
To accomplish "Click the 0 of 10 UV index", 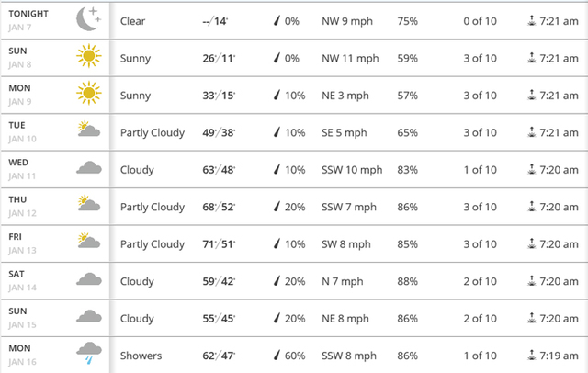I will coord(480,21).
